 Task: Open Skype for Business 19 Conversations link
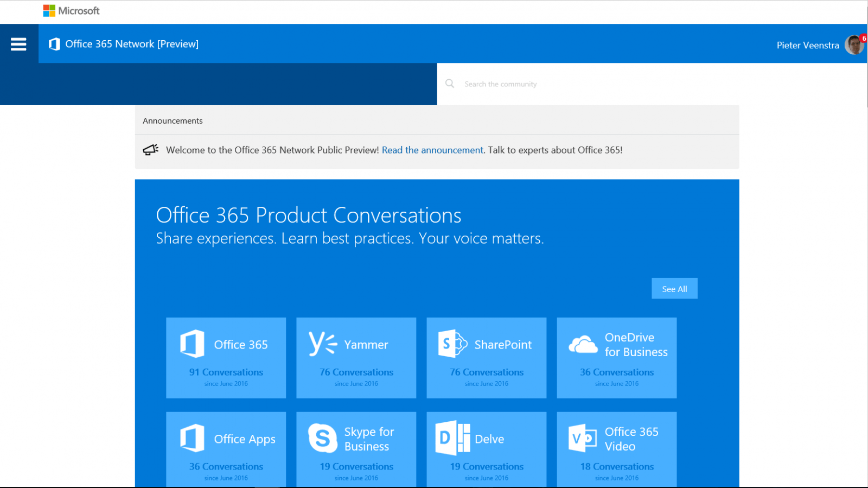pyautogui.click(x=356, y=466)
